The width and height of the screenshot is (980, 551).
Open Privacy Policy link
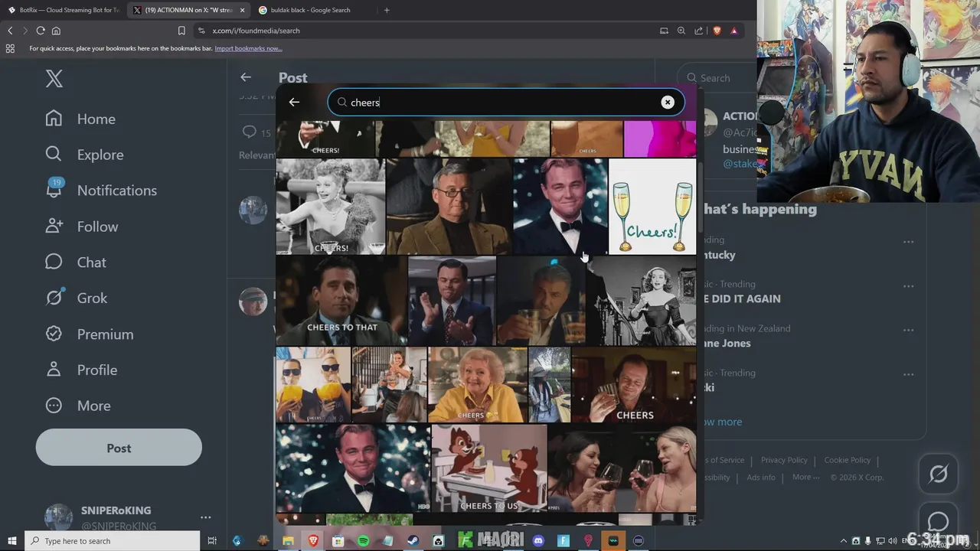click(x=784, y=460)
